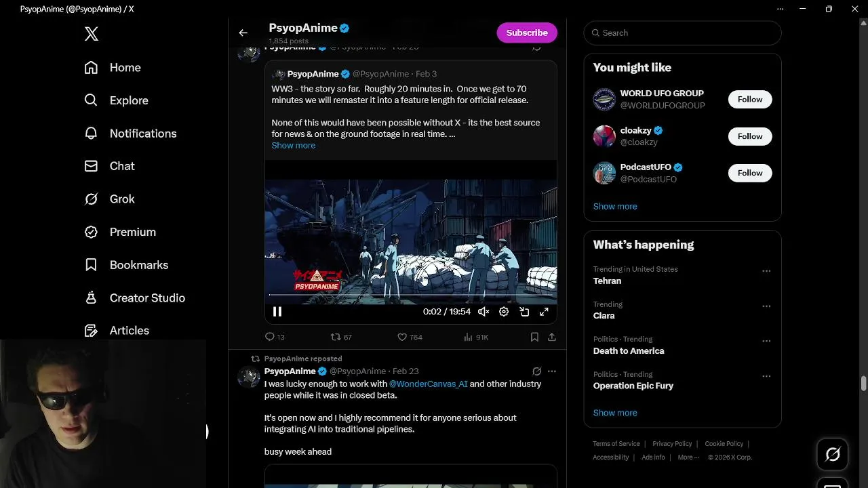Open WORLD UFO GROUP profile avatar
868x488 pixels.
tap(604, 99)
